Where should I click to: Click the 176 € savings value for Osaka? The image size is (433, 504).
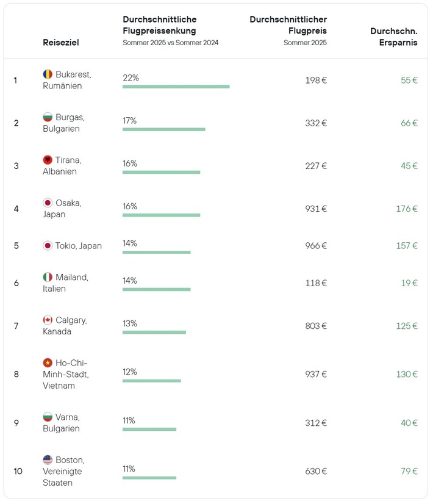406,209
